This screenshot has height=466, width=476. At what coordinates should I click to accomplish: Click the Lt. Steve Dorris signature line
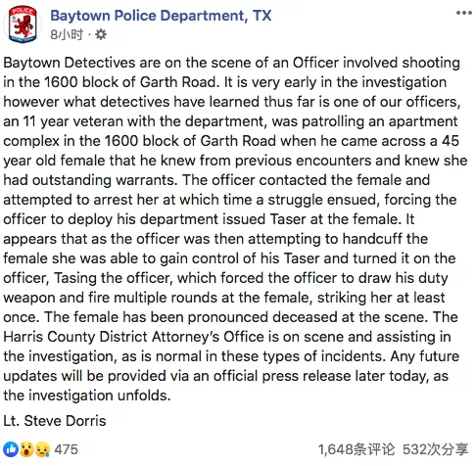point(55,421)
